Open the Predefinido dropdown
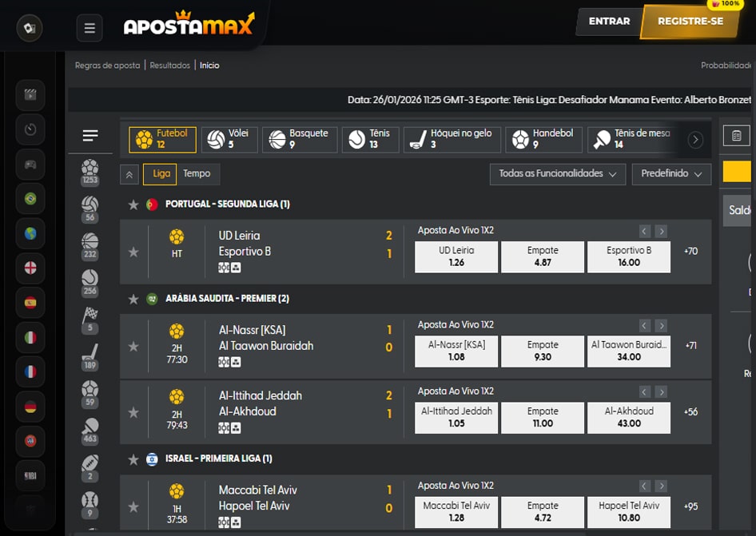The width and height of the screenshot is (756, 536). pos(671,174)
